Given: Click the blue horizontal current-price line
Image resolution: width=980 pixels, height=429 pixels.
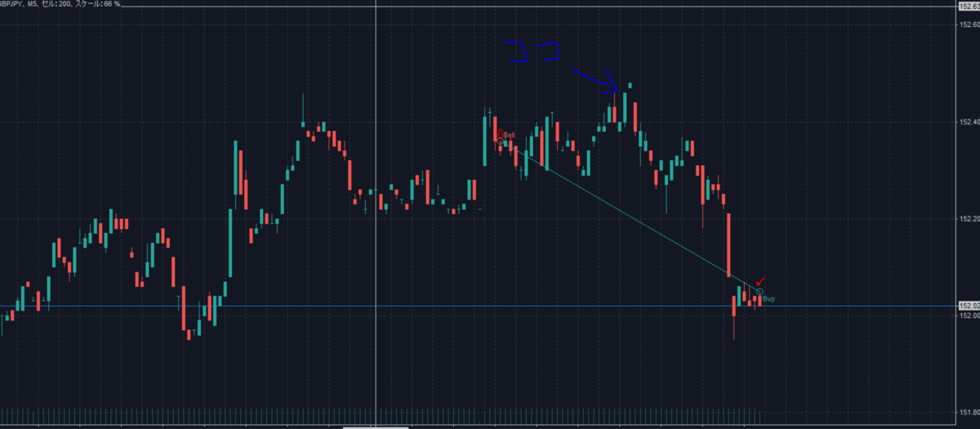Looking at the screenshot, I should [478, 307].
